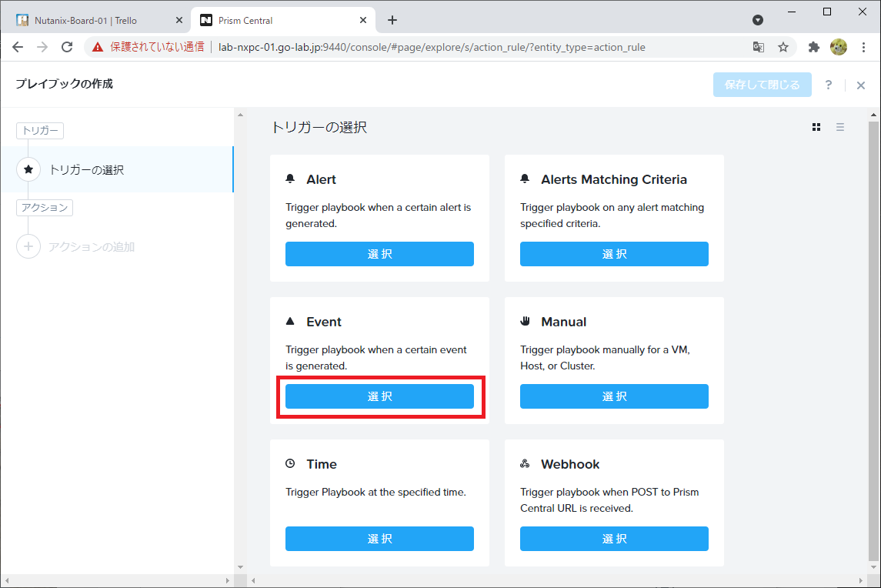Go back in browser history
This screenshot has width=881, height=588.
point(18,47)
